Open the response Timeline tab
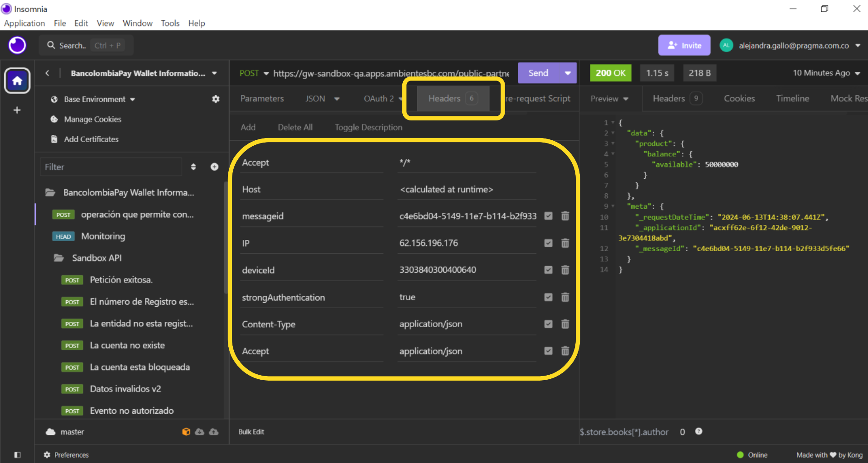868x463 pixels. [x=792, y=99]
